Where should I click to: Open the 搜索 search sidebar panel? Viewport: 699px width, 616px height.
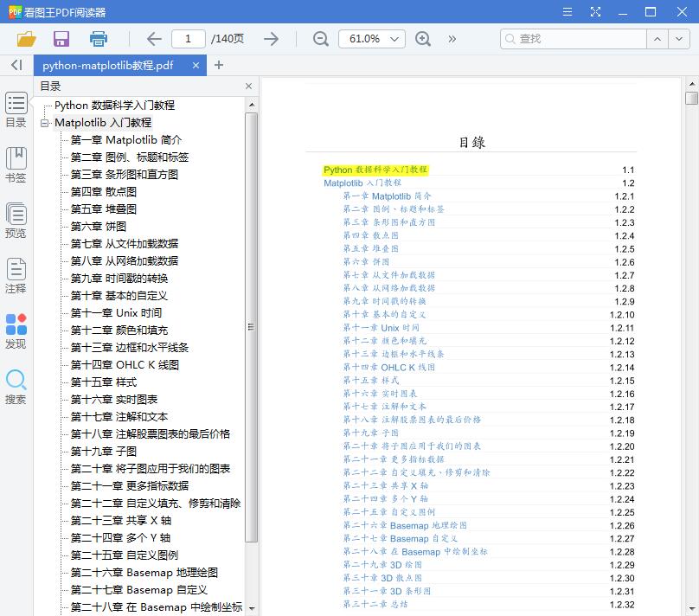pyautogui.click(x=16, y=387)
